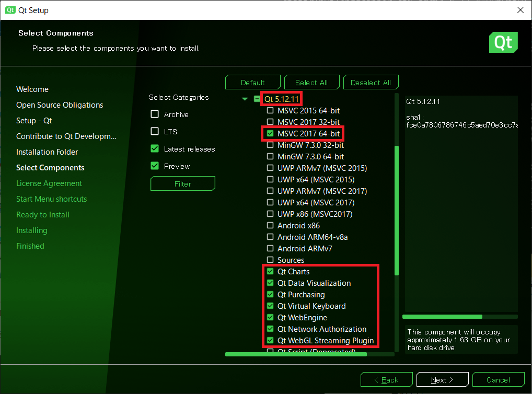Uncheck Qt Data Visualization component
532x394 pixels.
pos(270,283)
